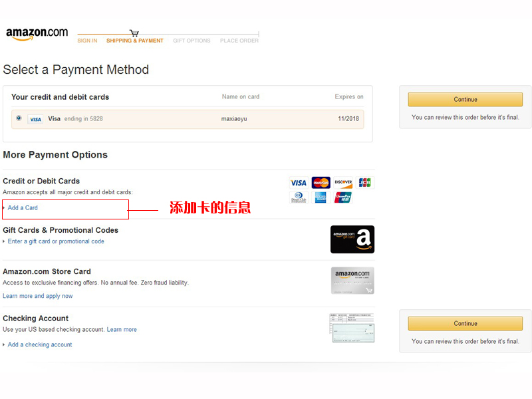Open Learn more and apply now link
Screen dimensions: 532x399
tap(38, 296)
